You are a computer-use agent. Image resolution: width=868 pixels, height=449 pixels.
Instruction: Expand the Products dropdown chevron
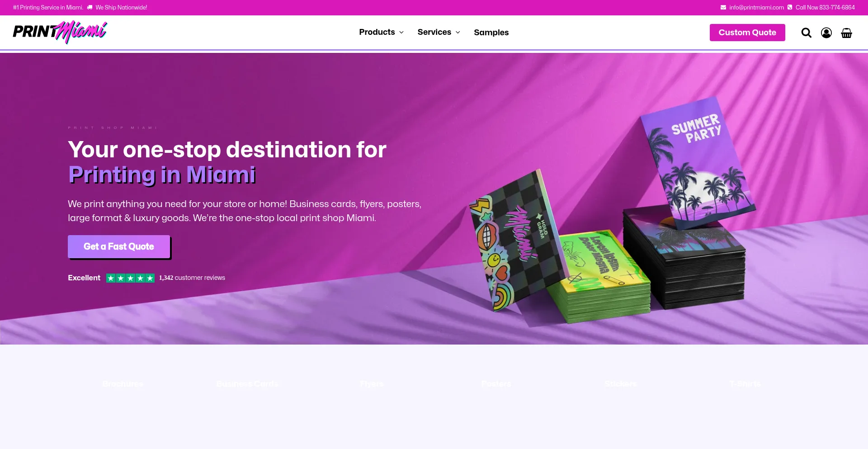pyautogui.click(x=401, y=33)
